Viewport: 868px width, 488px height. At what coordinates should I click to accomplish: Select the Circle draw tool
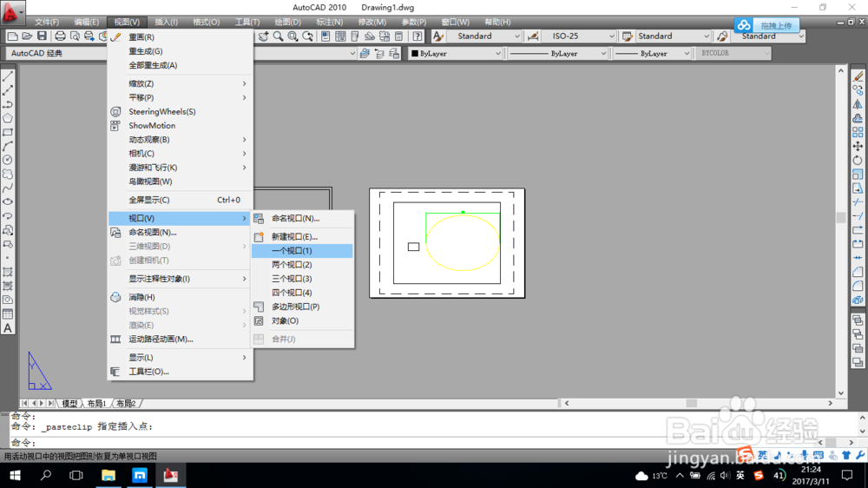point(8,160)
